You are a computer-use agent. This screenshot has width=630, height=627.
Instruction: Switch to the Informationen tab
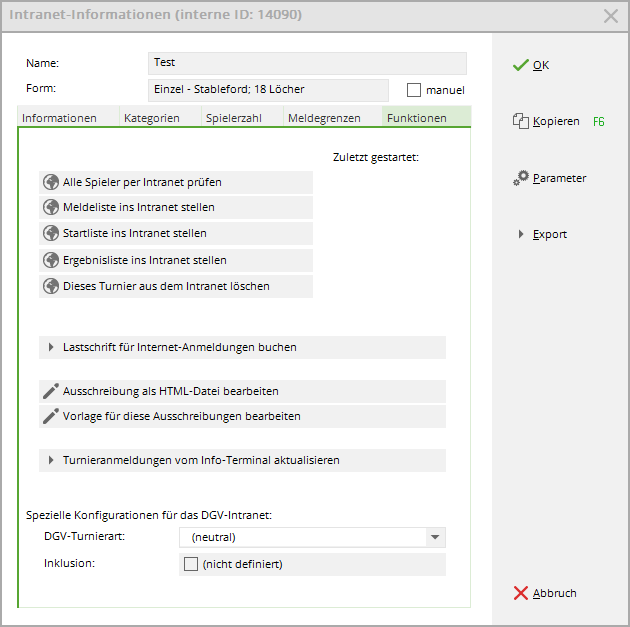(60, 118)
